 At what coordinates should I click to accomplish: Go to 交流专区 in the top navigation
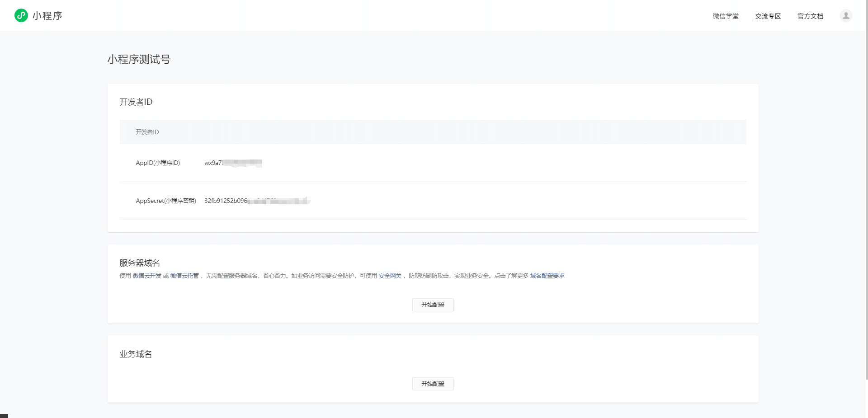(x=768, y=16)
